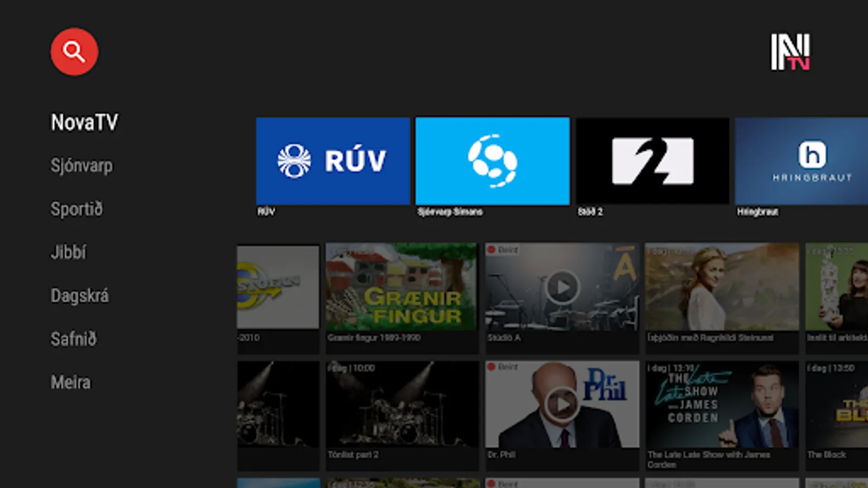The image size is (868, 488).
Task: Open the Sjónvarp menu item
Action: pyautogui.click(x=81, y=165)
